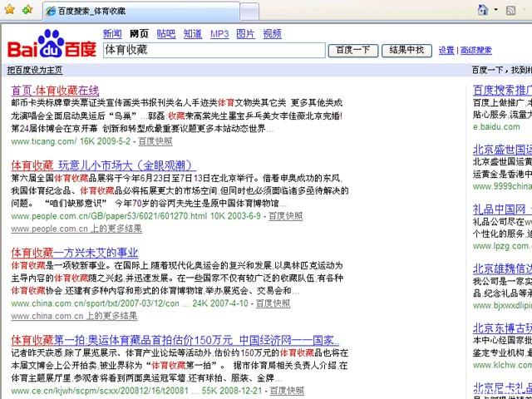Click the www.people.com.cn/GB/paper53 green URL

(x=109, y=216)
